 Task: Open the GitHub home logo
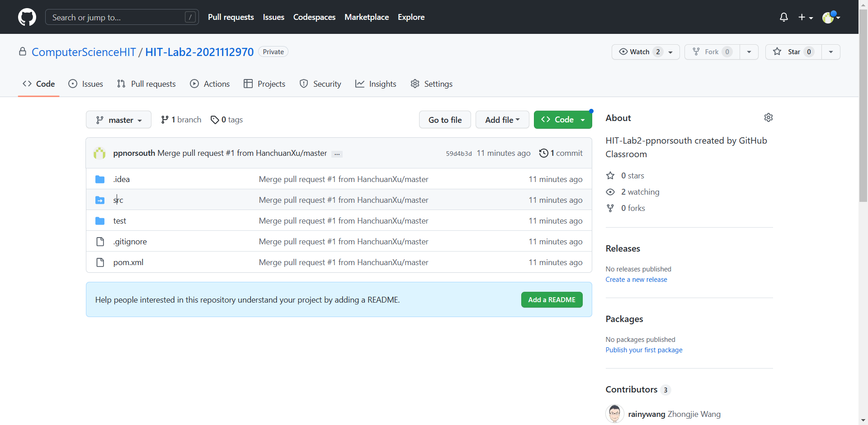[27, 17]
